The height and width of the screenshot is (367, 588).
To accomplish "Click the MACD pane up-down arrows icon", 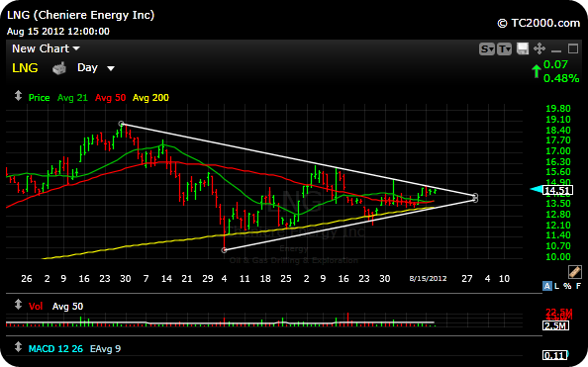I will pyautogui.click(x=18, y=347).
